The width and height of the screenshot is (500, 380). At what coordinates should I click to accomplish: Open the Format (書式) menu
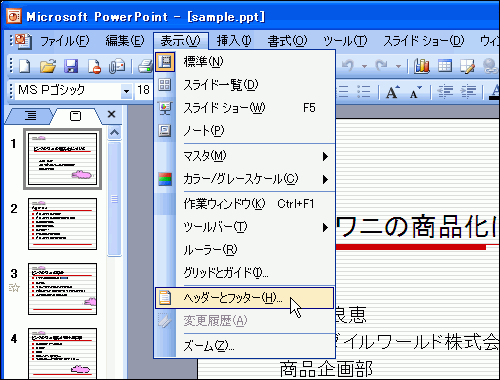pos(287,41)
